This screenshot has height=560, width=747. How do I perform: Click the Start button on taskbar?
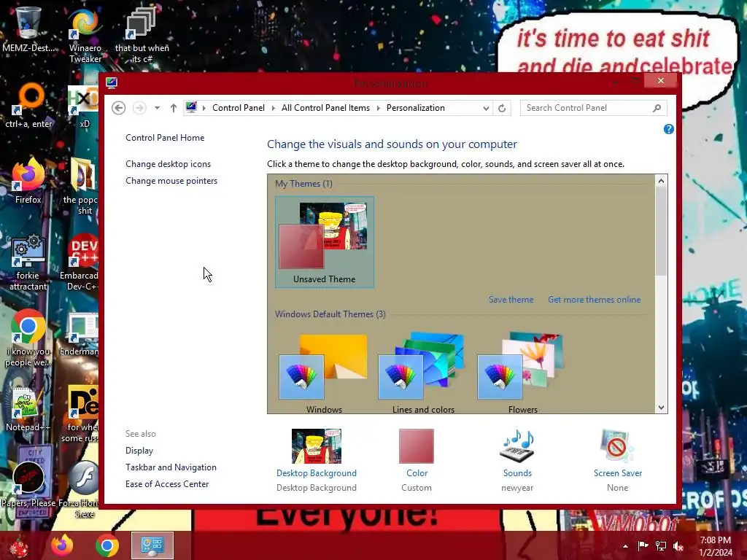(x=19, y=545)
